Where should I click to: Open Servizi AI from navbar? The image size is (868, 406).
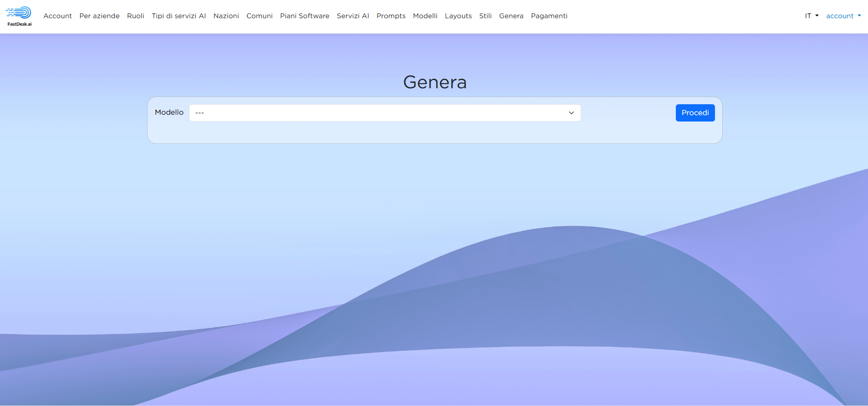tap(352, 16)
